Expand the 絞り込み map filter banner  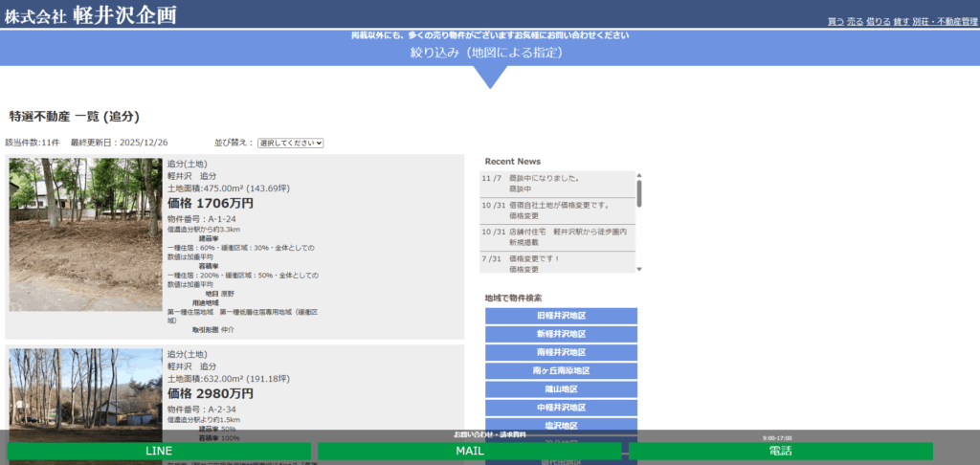(489, 53)
